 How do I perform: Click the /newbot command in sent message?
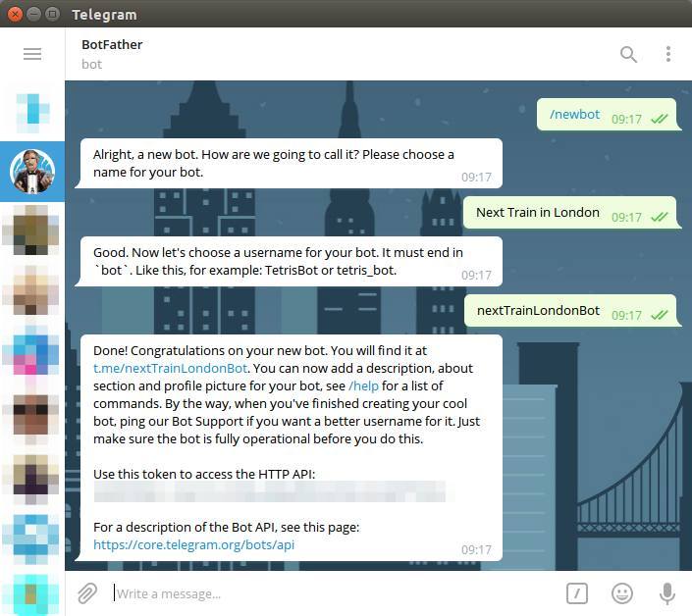click(574, 114)
